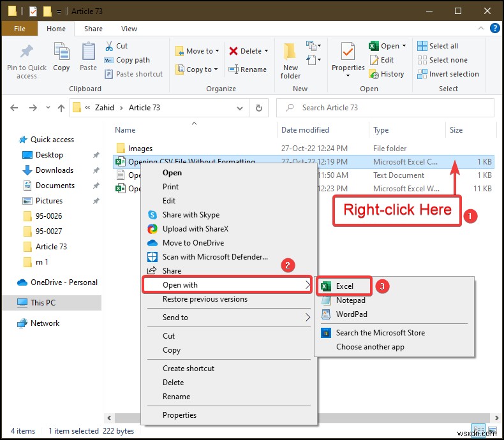Click the Paste clipboard icon

click(x=89, y=52)
